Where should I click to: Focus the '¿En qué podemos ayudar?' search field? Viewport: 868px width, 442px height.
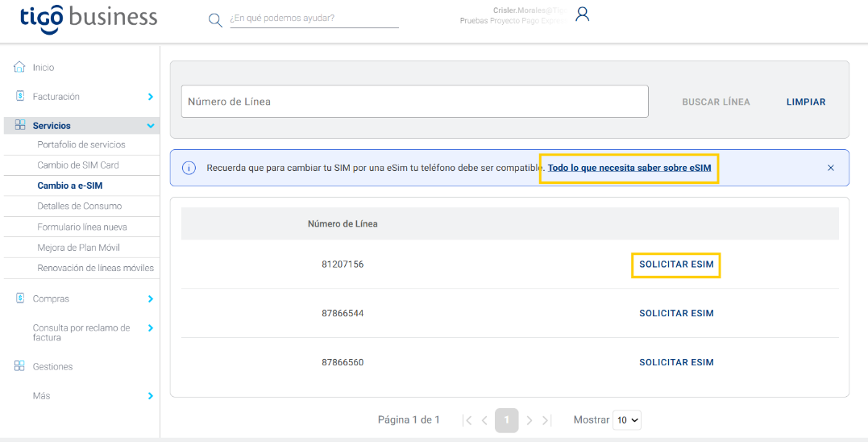tap(314, 19)
